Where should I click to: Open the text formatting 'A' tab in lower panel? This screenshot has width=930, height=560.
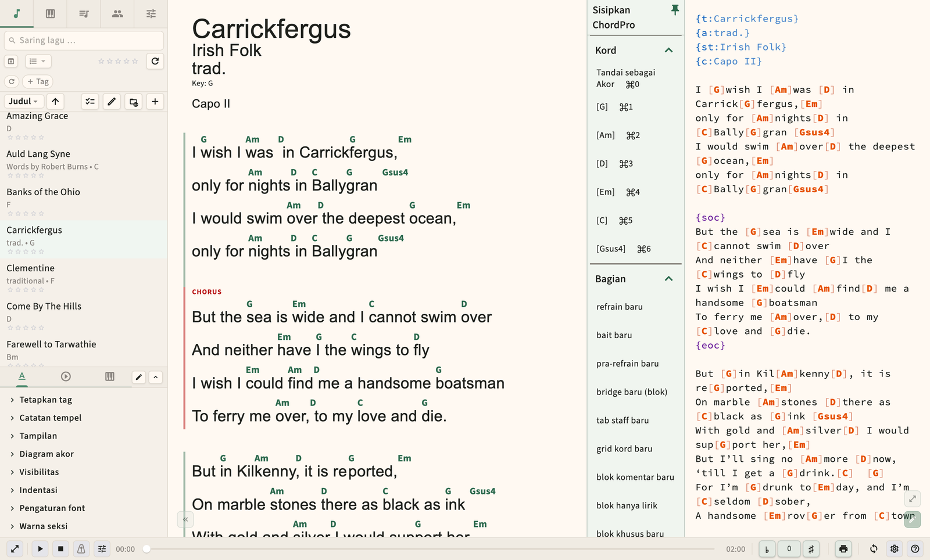coord(22,376)
